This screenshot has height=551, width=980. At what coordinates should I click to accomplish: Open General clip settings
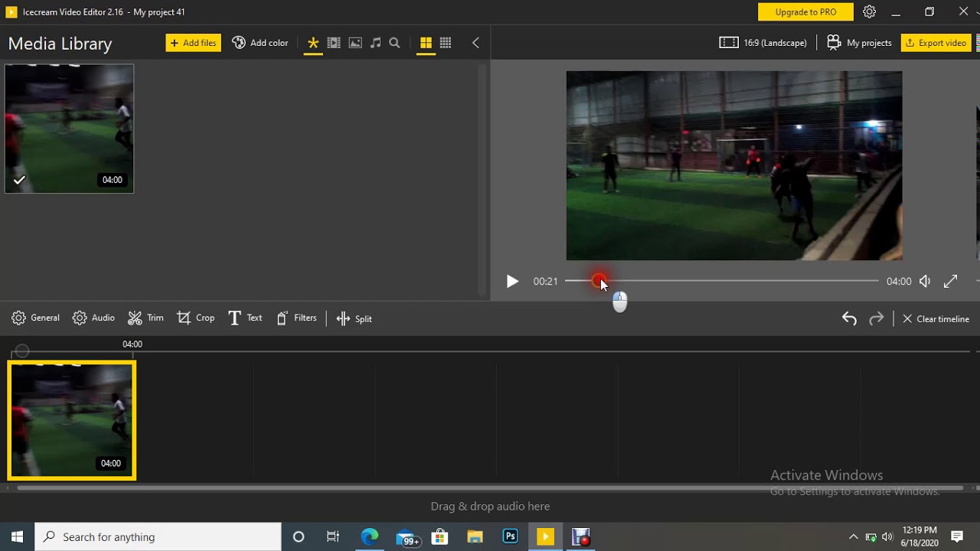35,318
